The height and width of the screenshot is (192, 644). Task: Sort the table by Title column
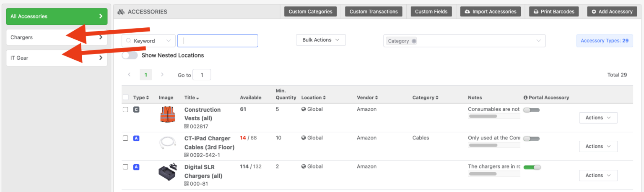[192, 97]
